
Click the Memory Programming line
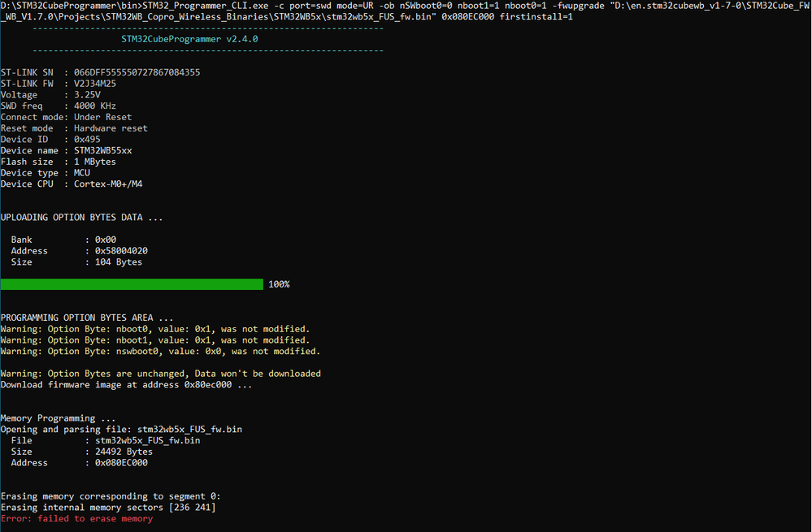pyautogui.click(x=58, y=418)
